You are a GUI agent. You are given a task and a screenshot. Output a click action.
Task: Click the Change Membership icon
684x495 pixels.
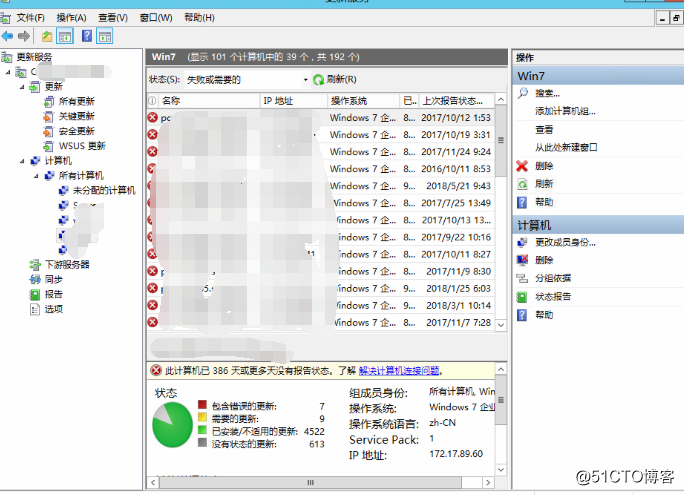(x=522, y=242)
